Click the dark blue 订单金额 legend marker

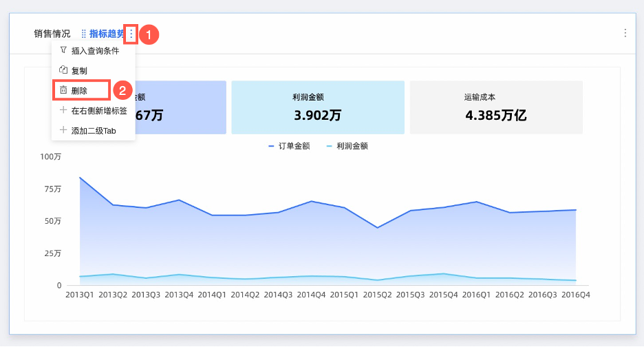[x=272, y=146]
